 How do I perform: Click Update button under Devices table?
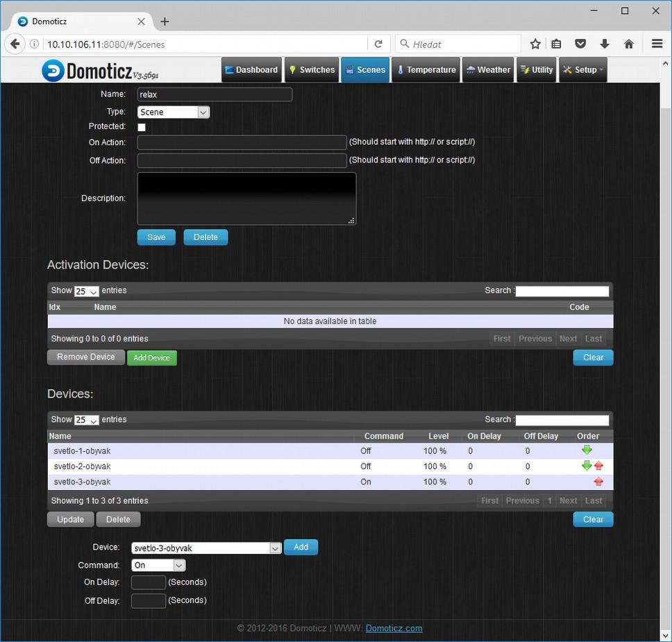[70, 519]
